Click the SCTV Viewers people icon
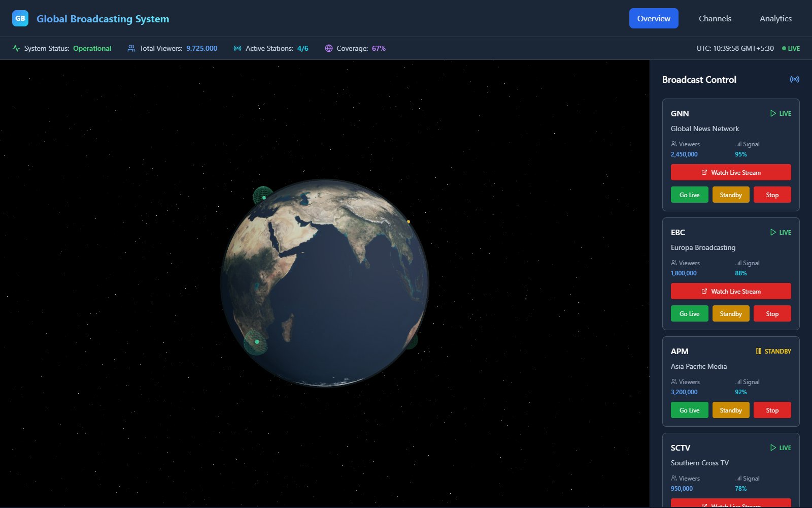Image resolution: width=812 pixels, height=508 pixels. click(x=674, y=479)
